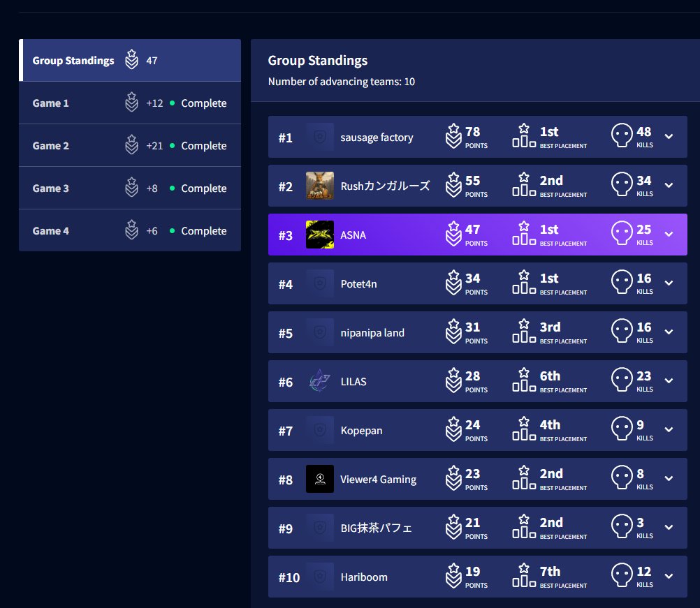Image resolution: width=700 pixels, height=608 pixels.
Task: Expand Viewer4 Gaming row chevron
Action: coord(669,478)
